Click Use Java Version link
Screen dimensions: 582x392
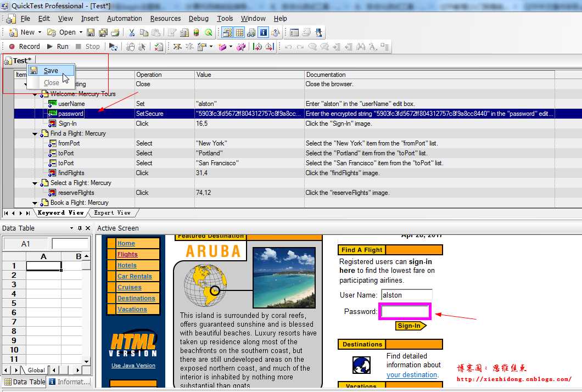pos(133,365)
